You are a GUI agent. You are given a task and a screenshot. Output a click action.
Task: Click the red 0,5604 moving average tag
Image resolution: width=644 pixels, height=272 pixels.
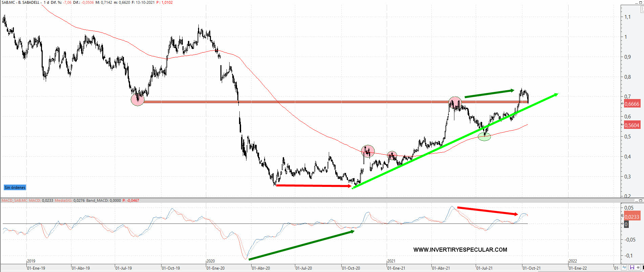632,125
